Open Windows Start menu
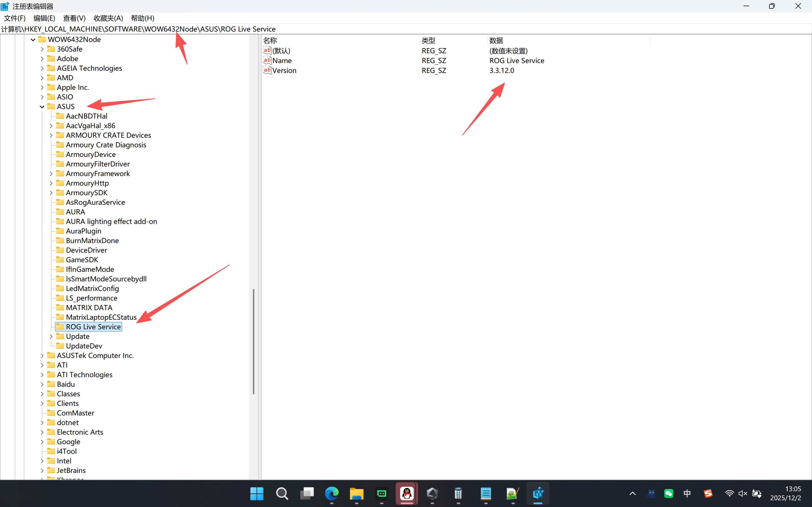This screenshot has width=812, height=507. point(257,493)
